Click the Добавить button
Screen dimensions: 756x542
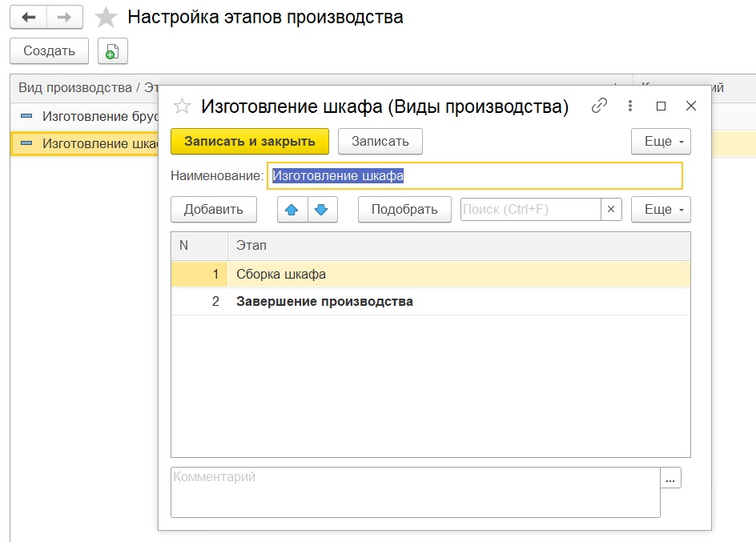click(x=214, y=210)
